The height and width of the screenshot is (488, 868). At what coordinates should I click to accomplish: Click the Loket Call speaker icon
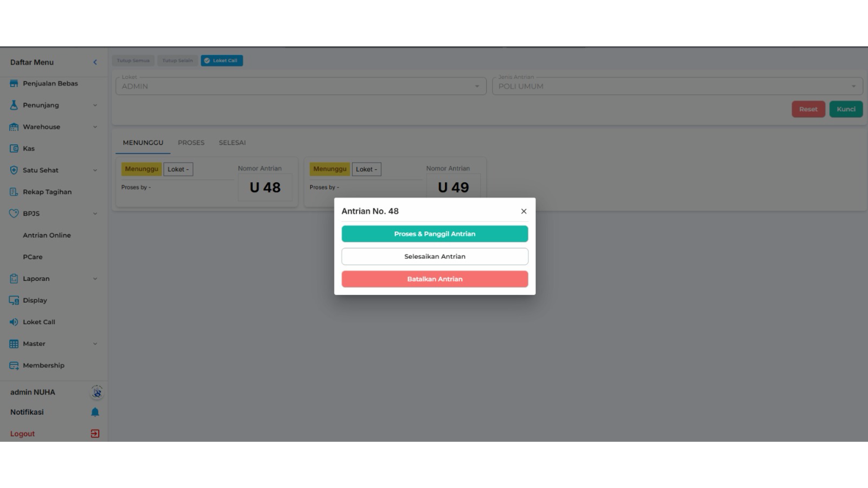[14, 322]
